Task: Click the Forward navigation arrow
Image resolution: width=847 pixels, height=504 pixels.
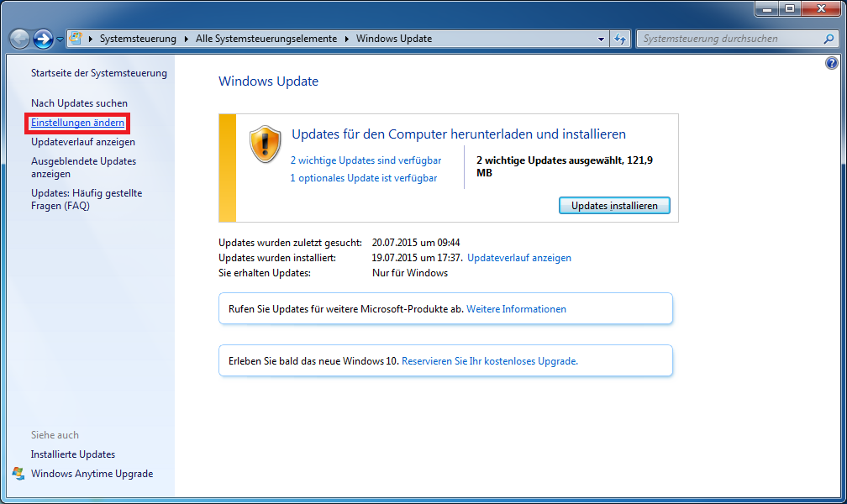Action: tap(43, 39)
